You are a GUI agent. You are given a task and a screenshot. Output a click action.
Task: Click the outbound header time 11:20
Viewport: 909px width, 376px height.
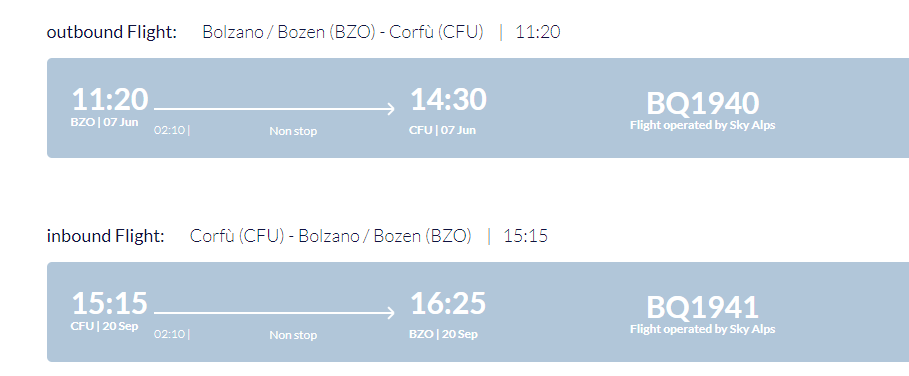pyautogui.click(x=538, y=32)
